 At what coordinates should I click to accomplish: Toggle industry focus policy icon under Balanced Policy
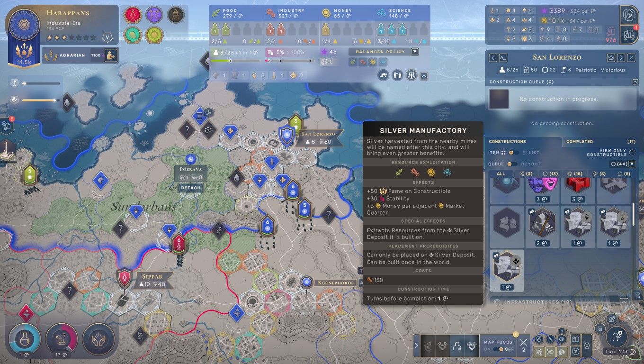pyautogui.click(x=363, y=62)
